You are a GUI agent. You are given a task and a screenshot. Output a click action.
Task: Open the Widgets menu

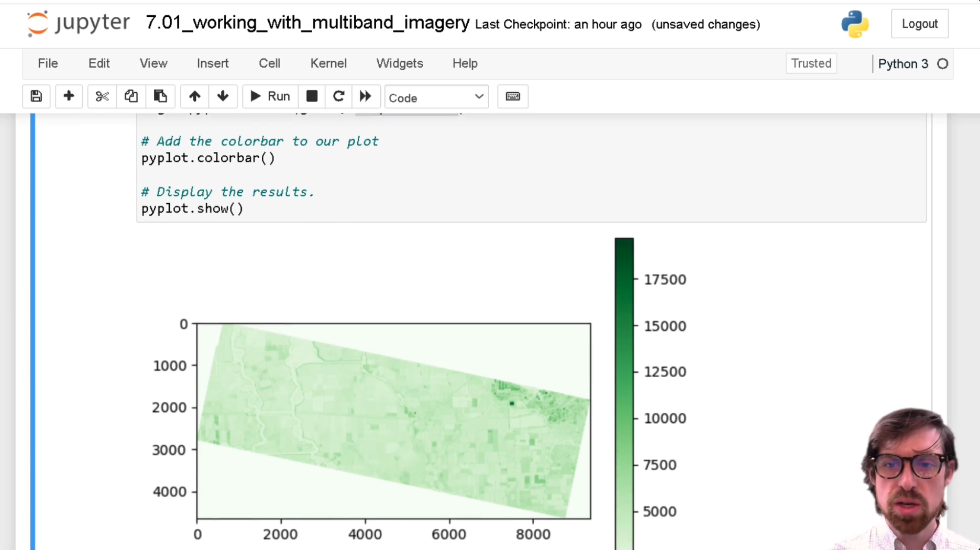coord(400,63)
